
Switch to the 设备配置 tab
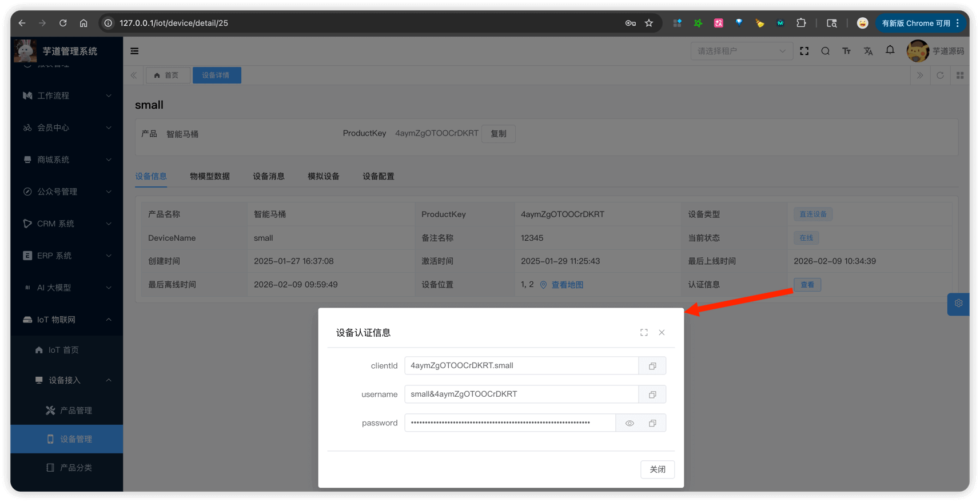click(378, 176)
